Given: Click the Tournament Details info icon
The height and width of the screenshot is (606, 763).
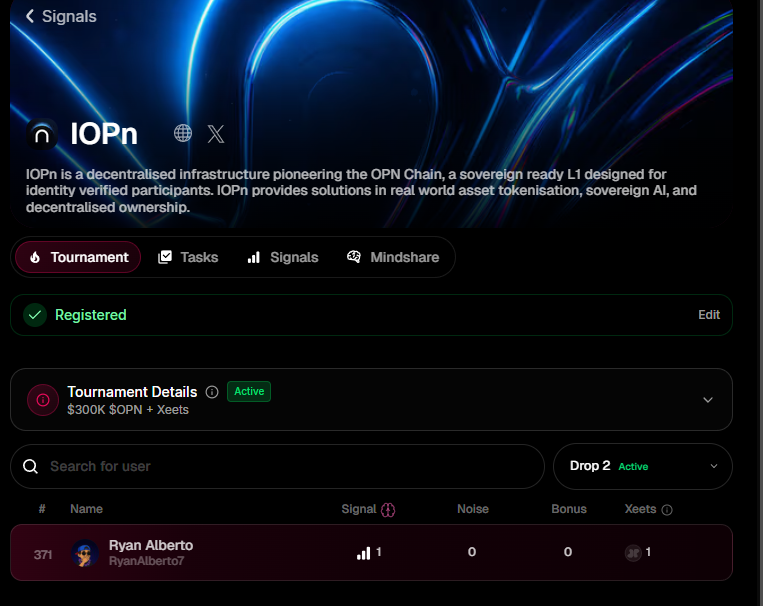Looking at the screenshot, I should pyautogui.click(x=212, y=392).
